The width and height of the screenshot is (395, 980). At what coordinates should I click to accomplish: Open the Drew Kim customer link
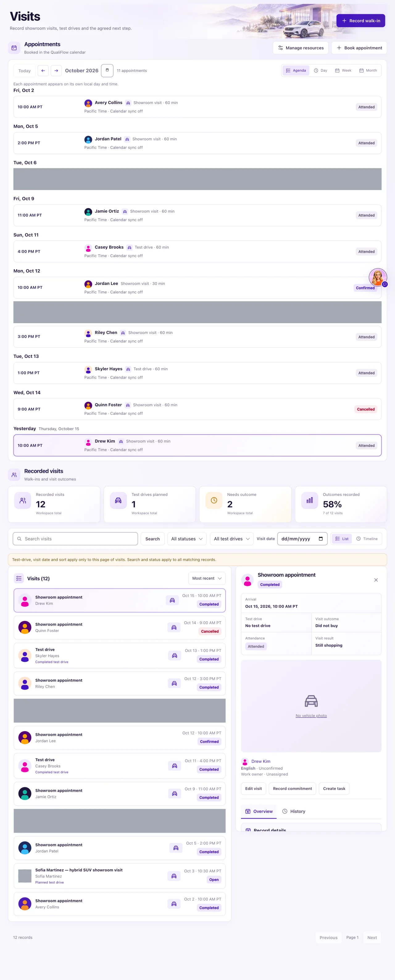261,761
